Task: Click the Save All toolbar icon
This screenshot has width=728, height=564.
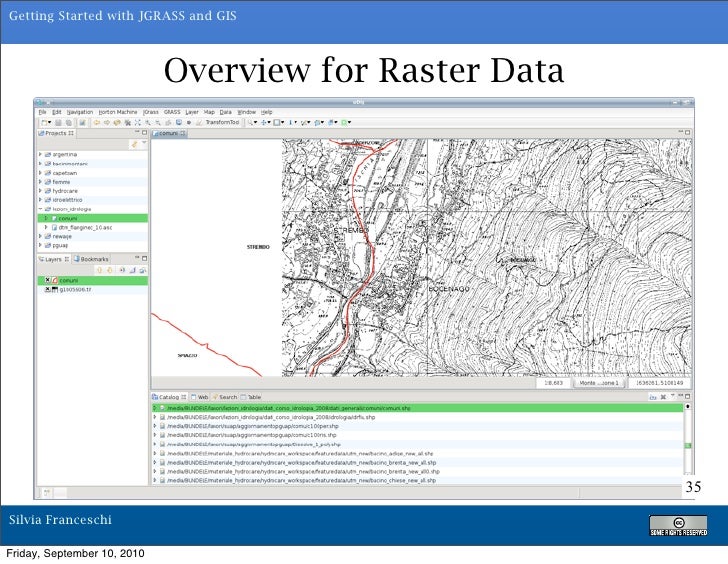Action: 68,123
